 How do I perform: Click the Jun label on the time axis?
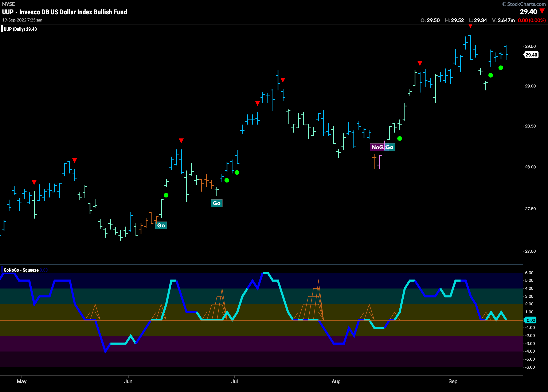128,381
